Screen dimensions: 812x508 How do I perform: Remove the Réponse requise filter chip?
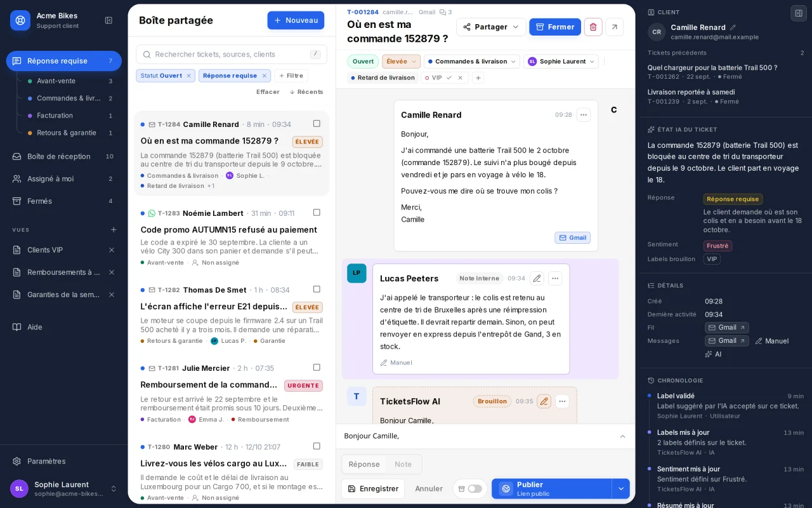click(x=265, y=76)
